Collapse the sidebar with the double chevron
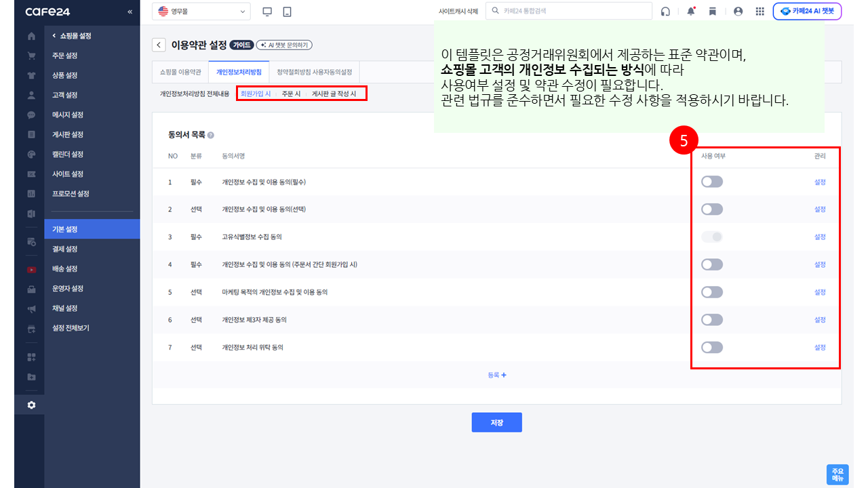This screenshot has height=488, width=868. (x=130, y=12)
